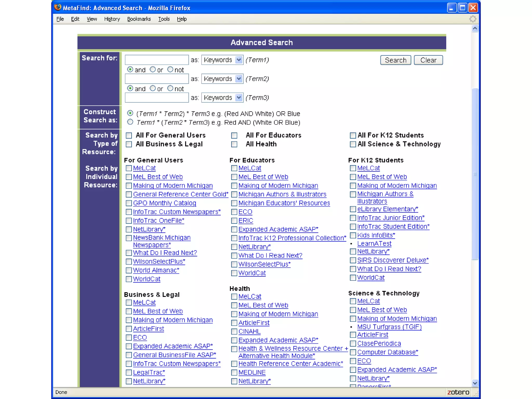Check All For General Users checkbox

(129, 135)
